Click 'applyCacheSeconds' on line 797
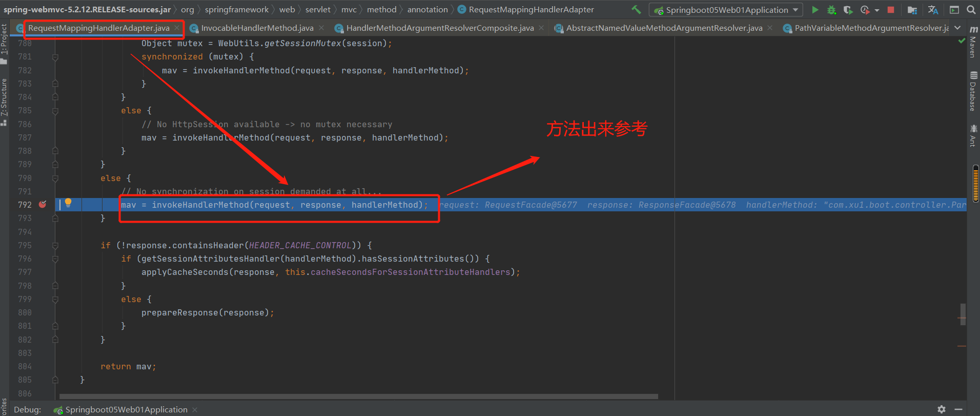 [x=185, y=272]
